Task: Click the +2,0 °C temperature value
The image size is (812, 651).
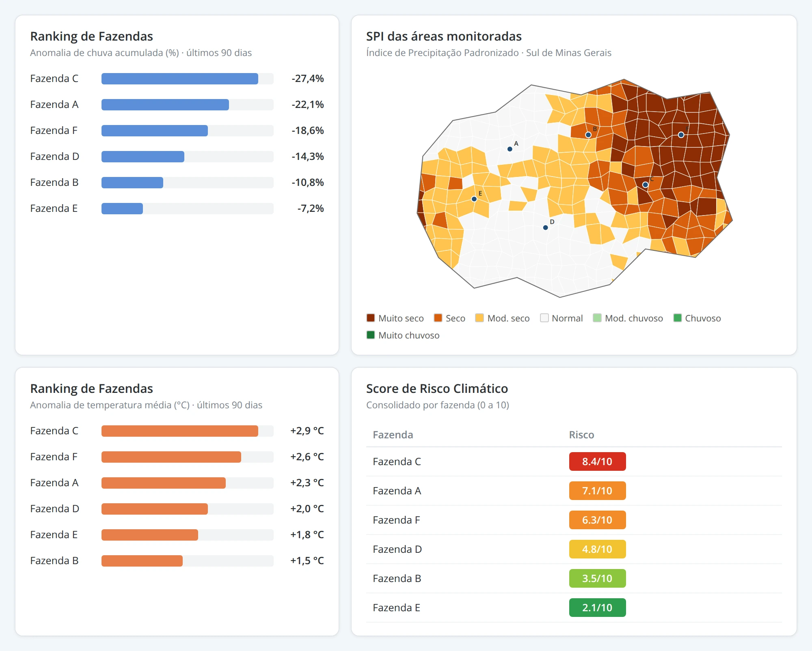Action: (x=307, y=509)
